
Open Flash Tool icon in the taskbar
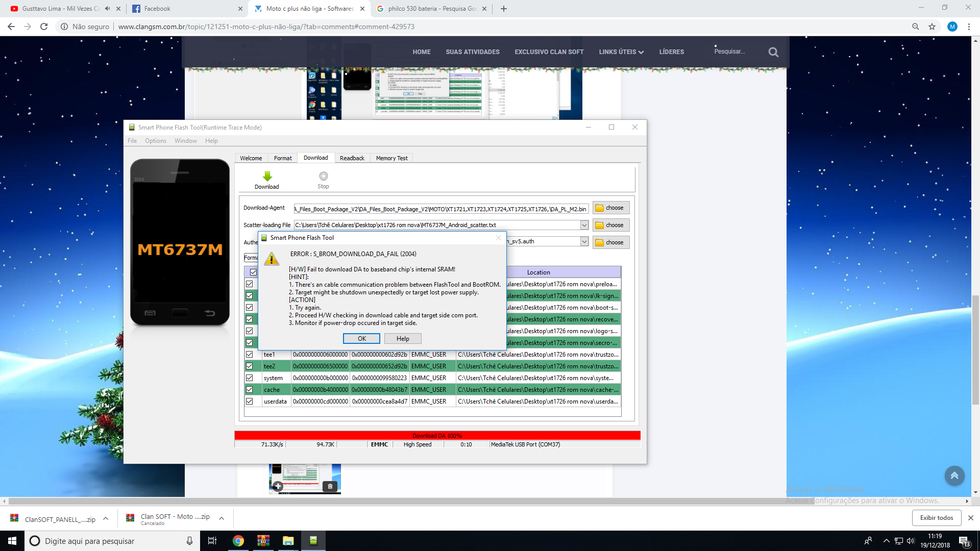[x=313, y=541]
